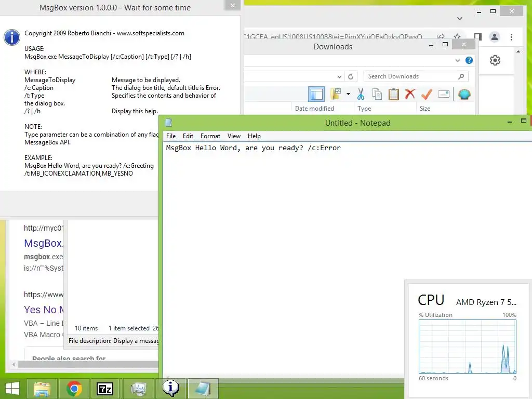532x399 pixels.
Task: Bookmark this page with the star icon
Action: tap(457, 37)
